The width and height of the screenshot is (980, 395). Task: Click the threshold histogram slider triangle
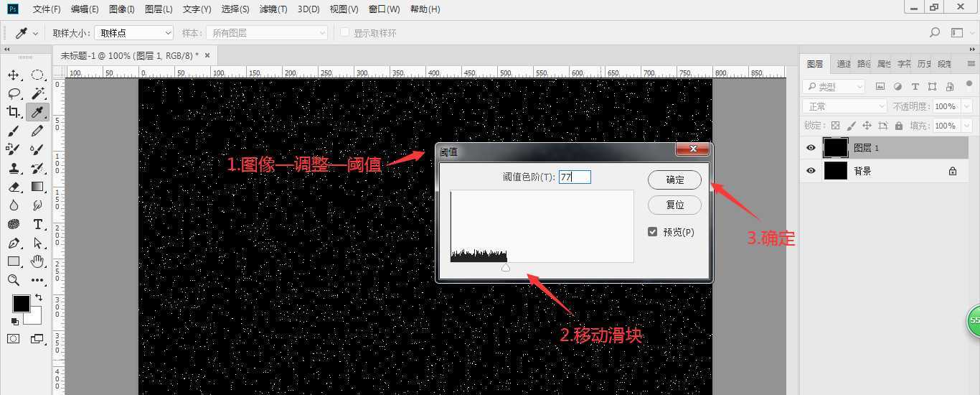click(506, 267)
